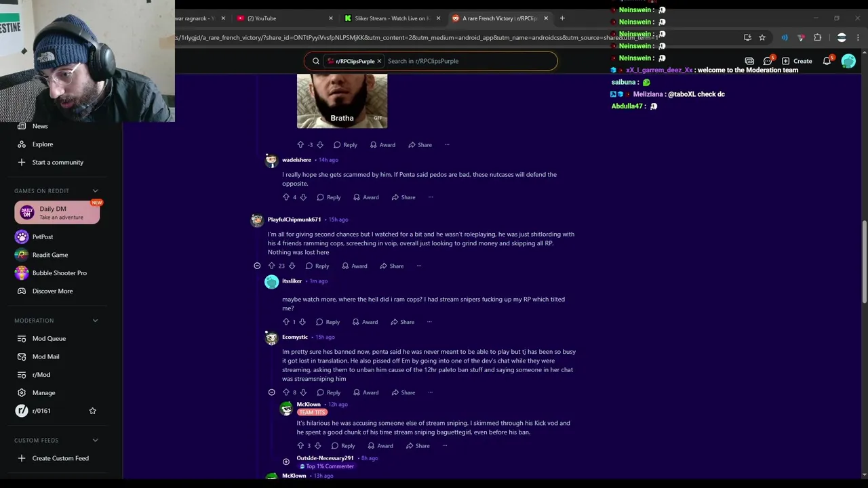Award Ecomystic's comment
Viewport: 868px width, 488px height.
tap(366, 392)
